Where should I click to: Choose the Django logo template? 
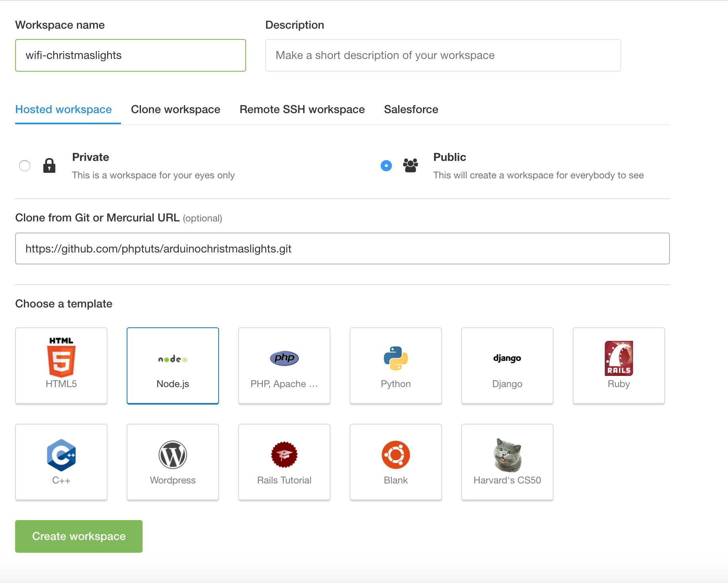click(x=507, y=358)
